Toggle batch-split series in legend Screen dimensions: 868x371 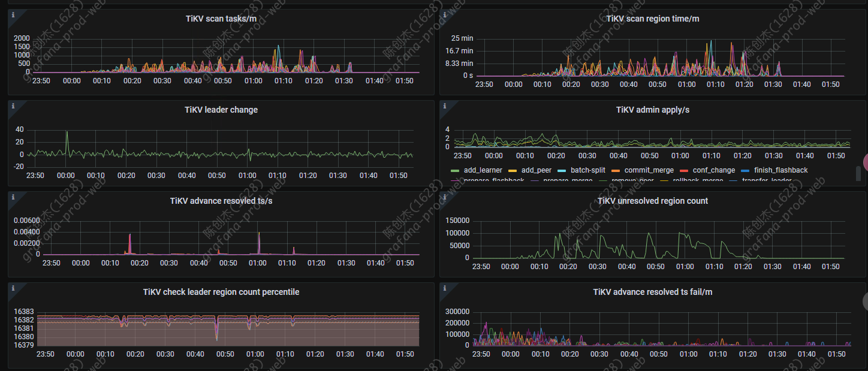[x=588, y=170]
